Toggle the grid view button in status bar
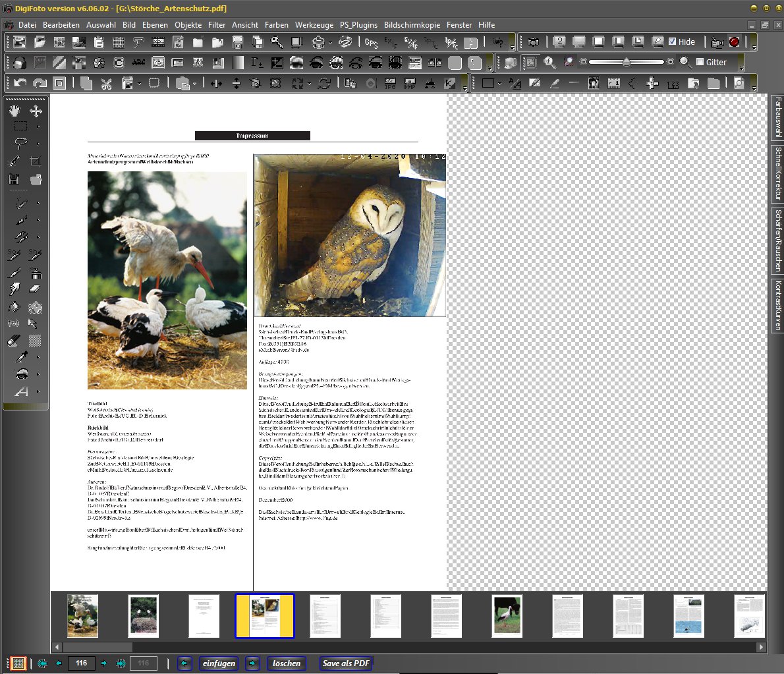The width and height of the screenshot is (784, 674). [18, 663]
